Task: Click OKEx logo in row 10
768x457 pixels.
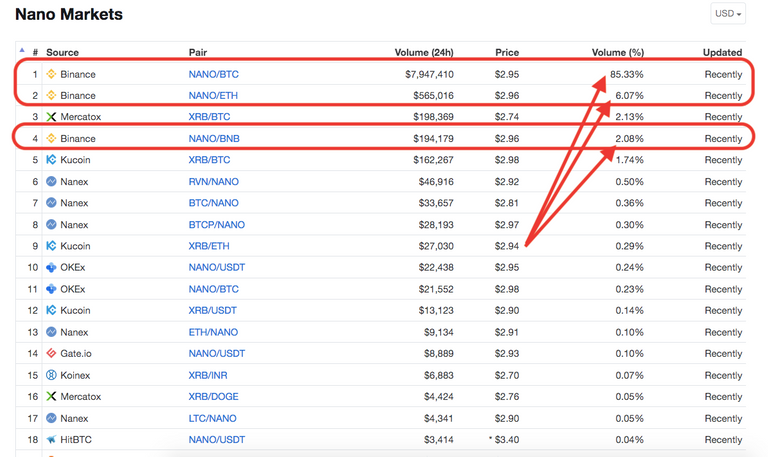Action: [x=51, y=267]
